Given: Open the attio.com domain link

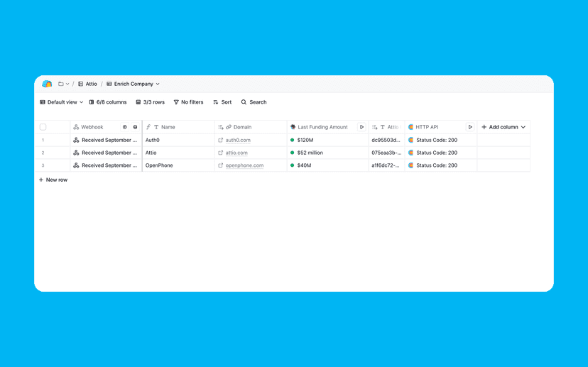Looking at the screenshot, I should [x=236, y=153].
